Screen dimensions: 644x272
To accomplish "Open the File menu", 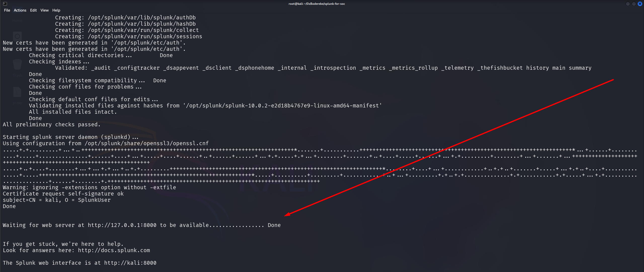I will coord(7,10).
